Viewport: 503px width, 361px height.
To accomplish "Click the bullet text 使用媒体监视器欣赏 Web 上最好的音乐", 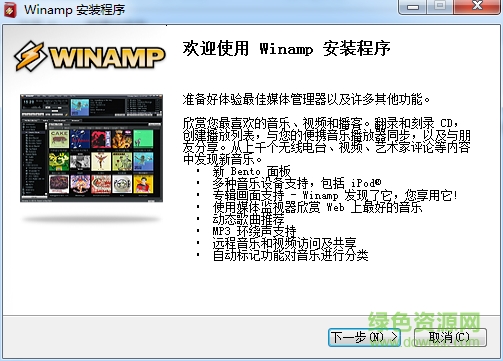I will [317, 207].
